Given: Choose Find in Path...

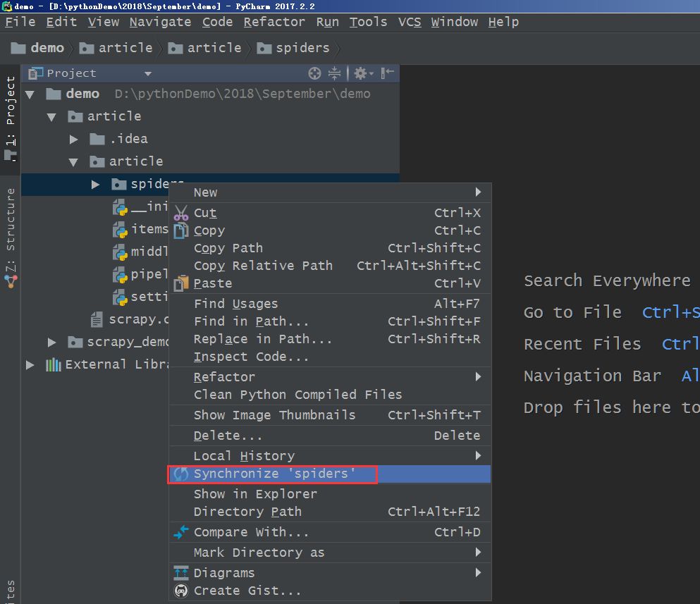Looking at the screenshot, I should (330, 321).
